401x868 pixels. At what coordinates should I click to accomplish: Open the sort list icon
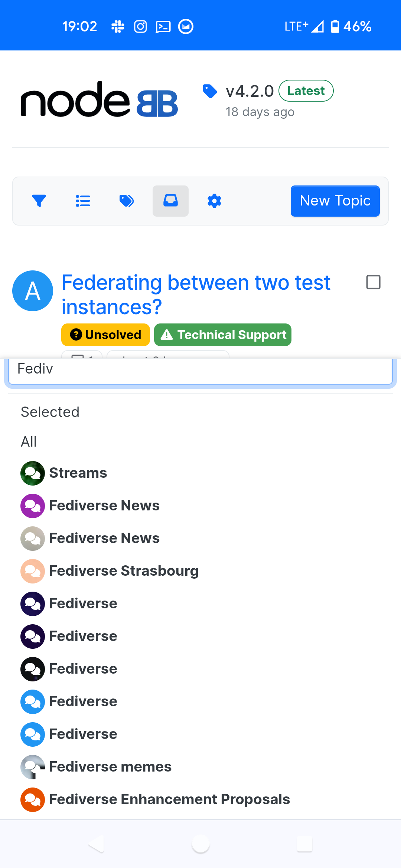click(x=83, y=201)
